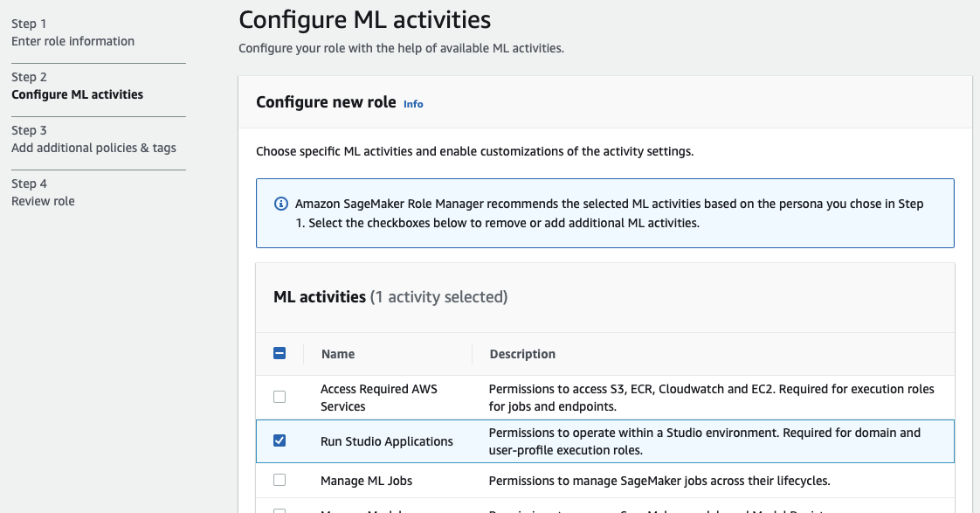Image resolution: width=980 pixels, height=513 pixels.
Task: Click the Run Studio Applications activity name
Action: pyautogui.click(x=387, y=441)
